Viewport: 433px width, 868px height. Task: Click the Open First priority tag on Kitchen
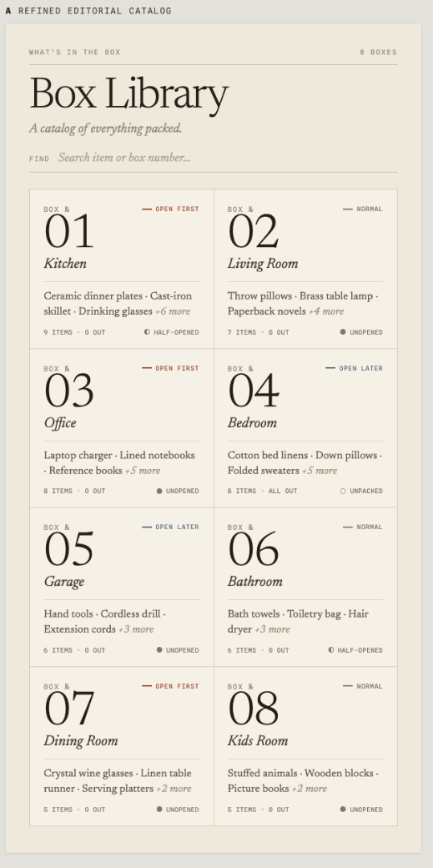170,209
